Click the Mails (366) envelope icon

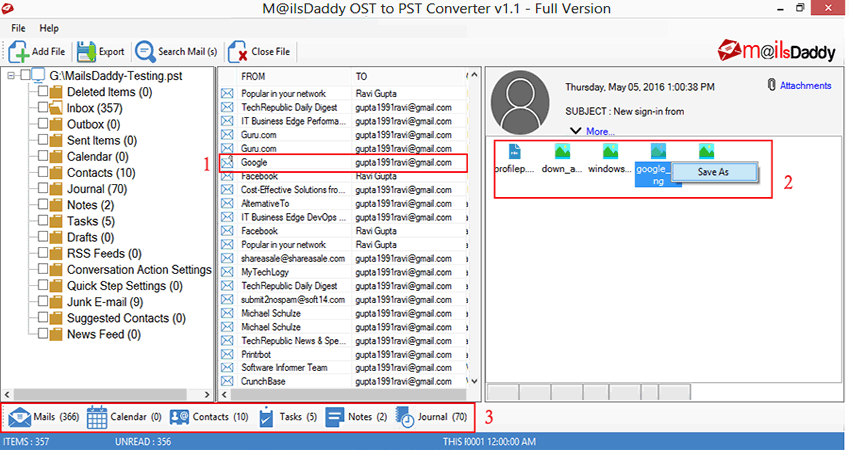19,417
